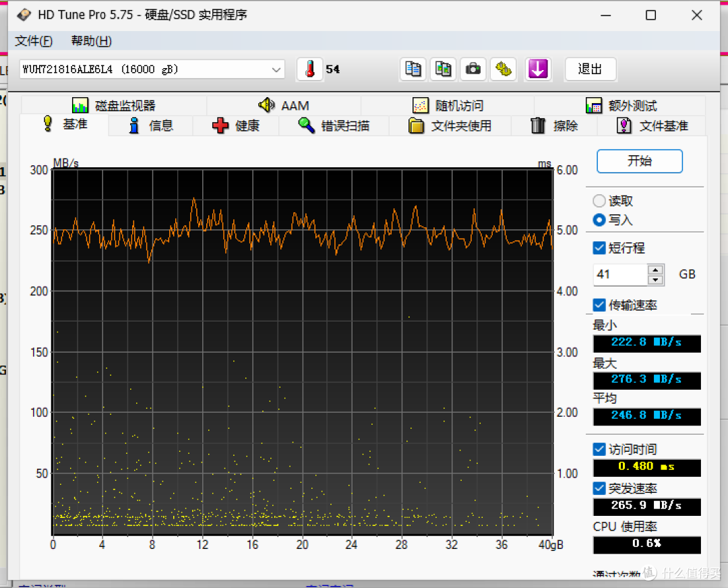Click the Exit button (退出)

pos(590,69)
